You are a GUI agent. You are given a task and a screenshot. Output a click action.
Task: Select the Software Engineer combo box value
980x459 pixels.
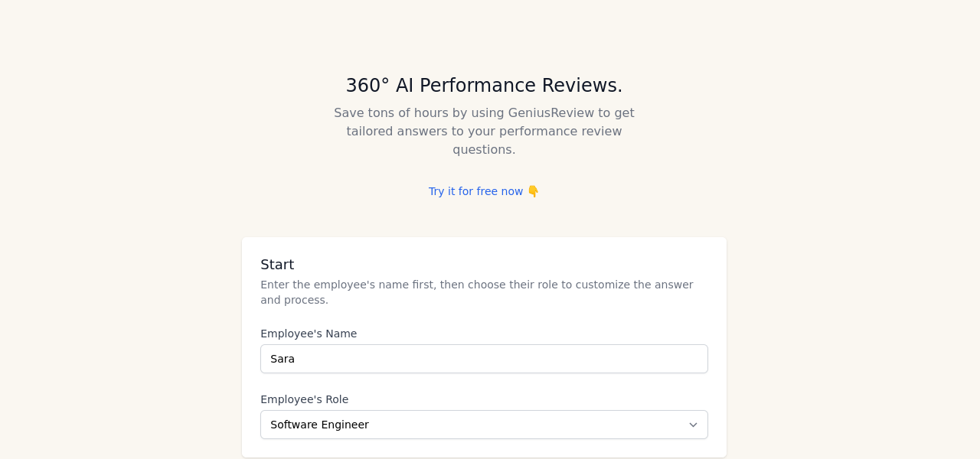(319, 425)
